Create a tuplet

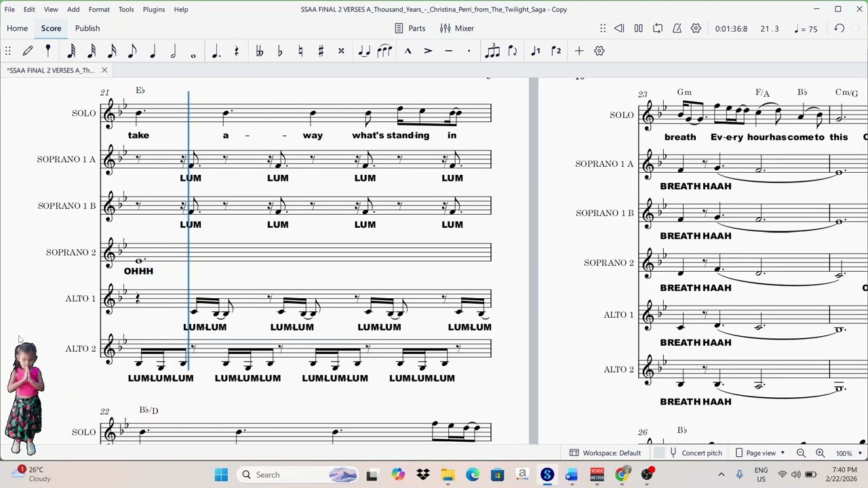(x=492, y=51)
